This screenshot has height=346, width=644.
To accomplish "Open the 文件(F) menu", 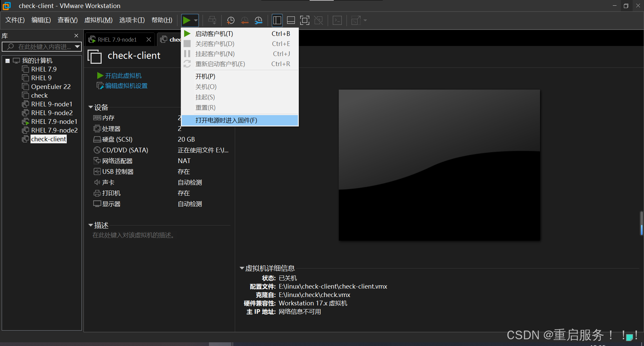I will pos(15,20).
